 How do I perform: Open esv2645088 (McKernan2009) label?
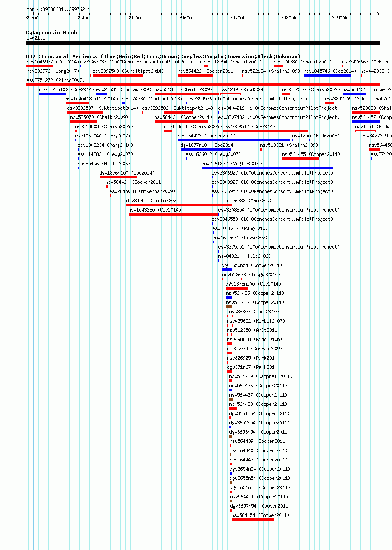pos(142,191)
